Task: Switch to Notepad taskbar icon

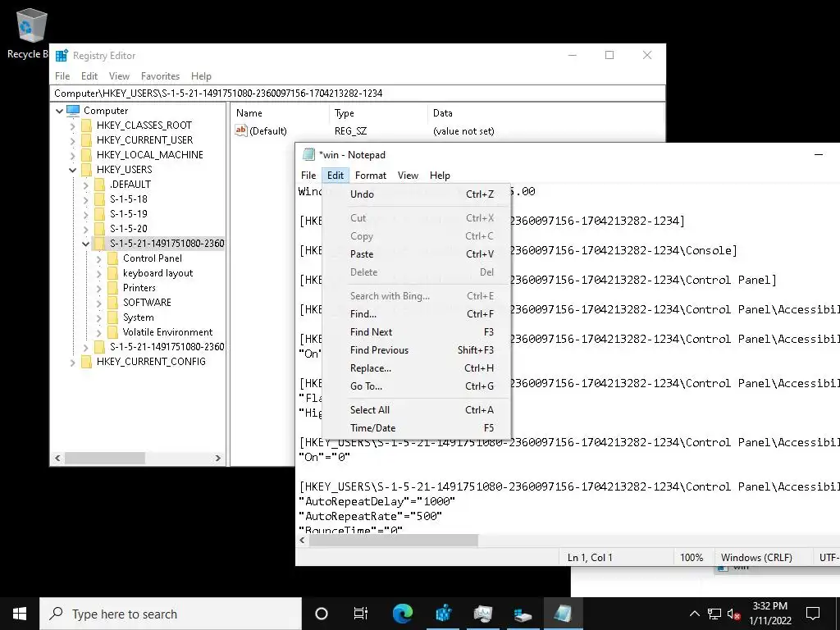Action: [x=563, y=614]
